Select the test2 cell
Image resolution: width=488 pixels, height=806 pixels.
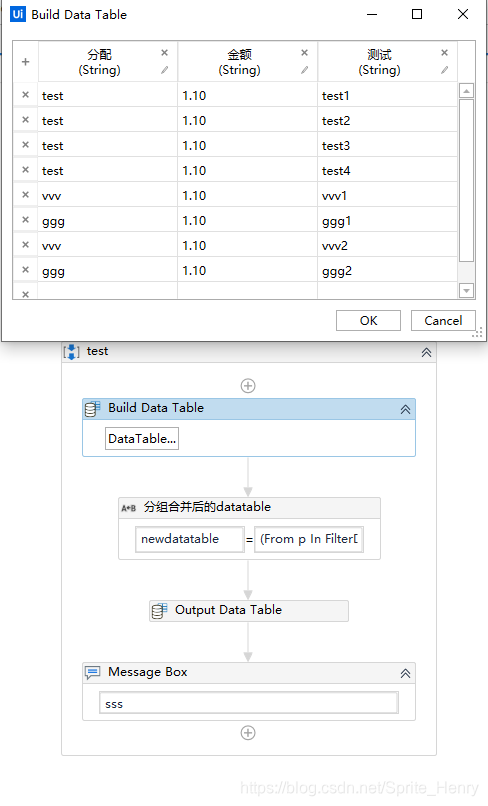[387, 120]
